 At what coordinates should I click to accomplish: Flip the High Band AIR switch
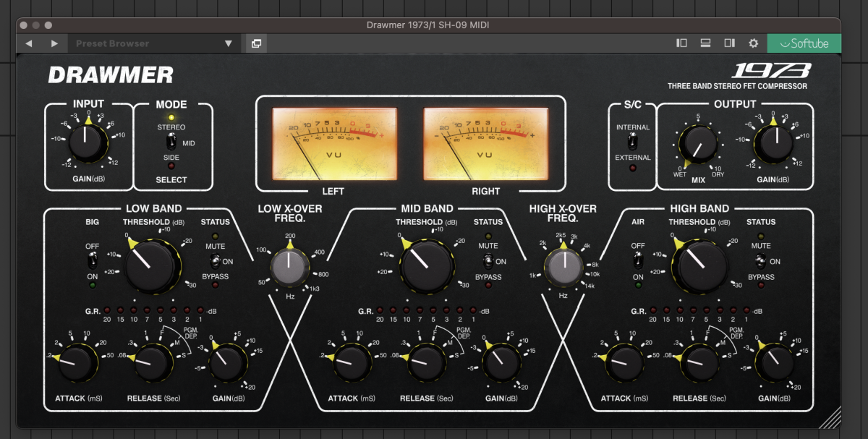pos(638,262)
